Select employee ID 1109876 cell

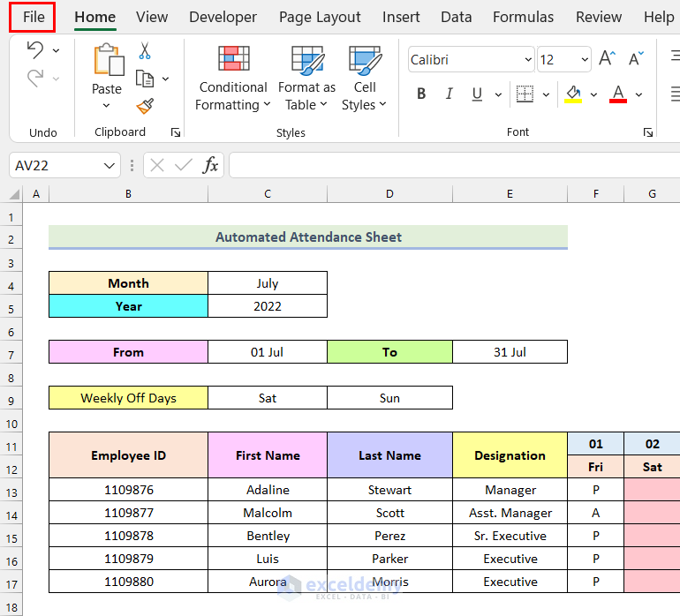(128, 490)
